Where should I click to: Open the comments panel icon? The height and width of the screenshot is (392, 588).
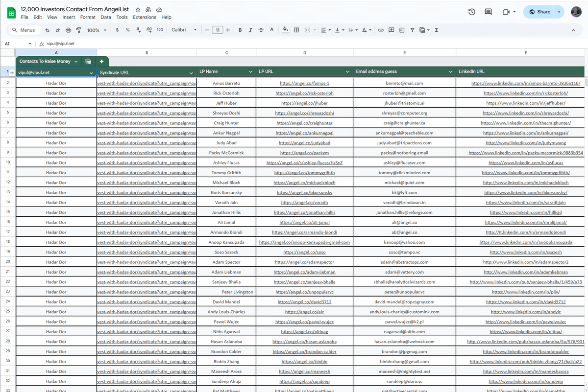(x=488, y=12)
